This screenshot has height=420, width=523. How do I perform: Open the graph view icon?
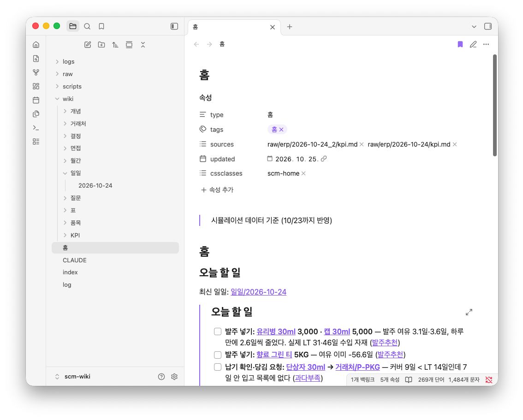click(36, 72)
